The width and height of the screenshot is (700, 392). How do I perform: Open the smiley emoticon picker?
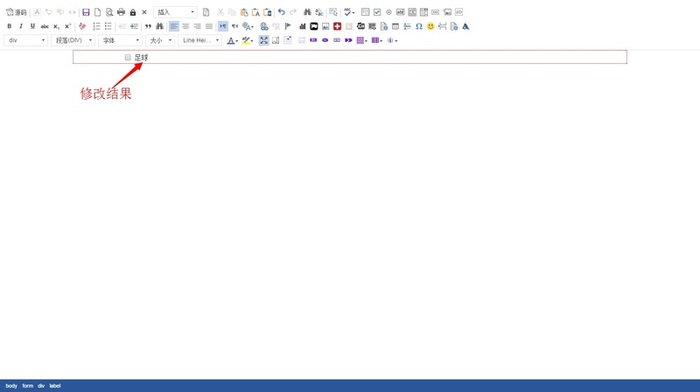[430, 26]
